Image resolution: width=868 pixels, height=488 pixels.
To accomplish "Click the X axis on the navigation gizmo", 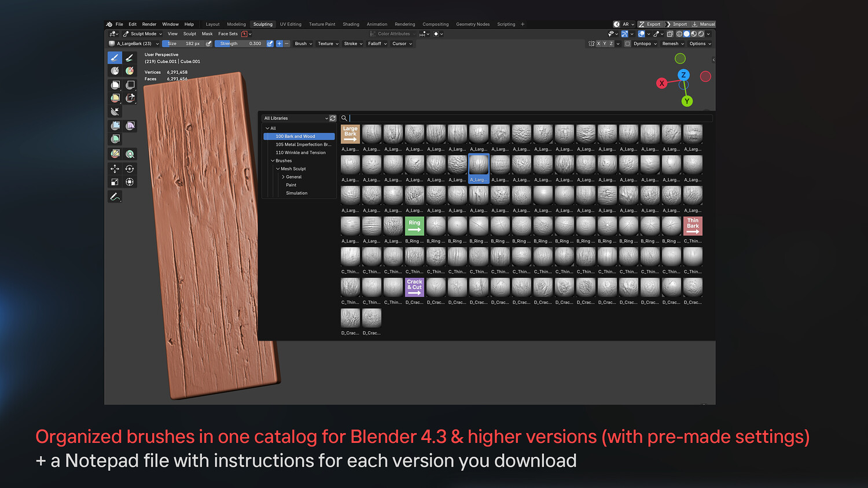I will click(x=661, y=83).
